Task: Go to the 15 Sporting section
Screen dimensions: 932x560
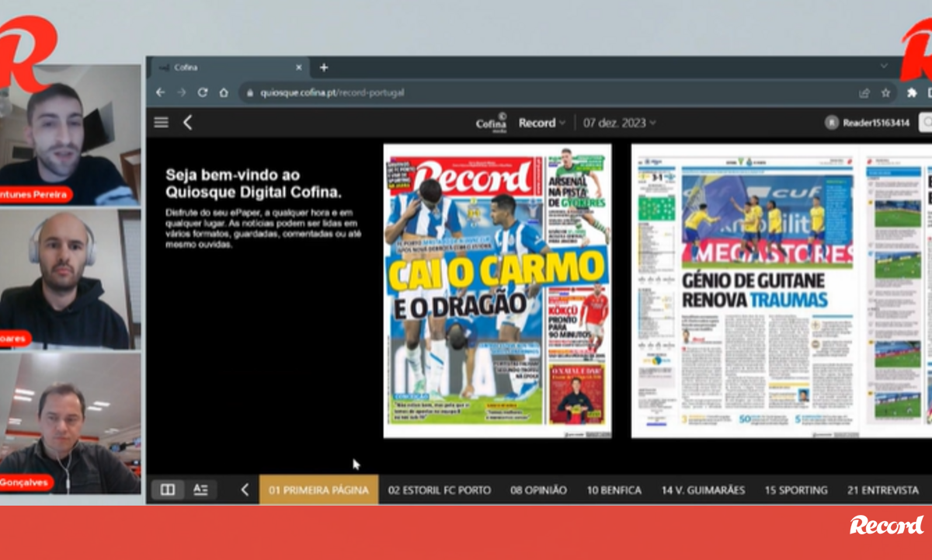Action: click(795, 490)
